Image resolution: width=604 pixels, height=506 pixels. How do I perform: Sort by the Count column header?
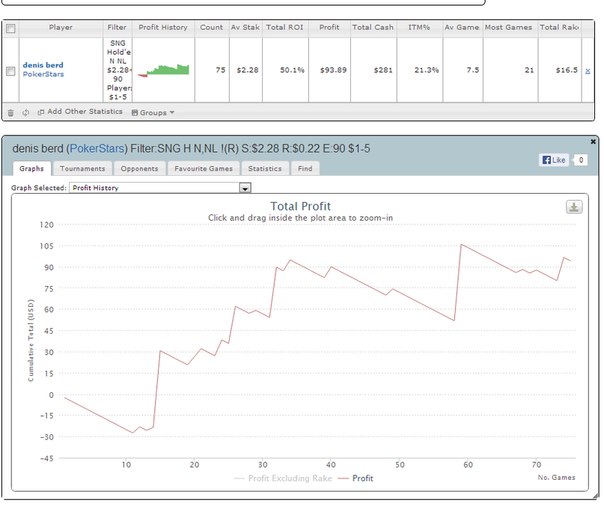(211, 28)
